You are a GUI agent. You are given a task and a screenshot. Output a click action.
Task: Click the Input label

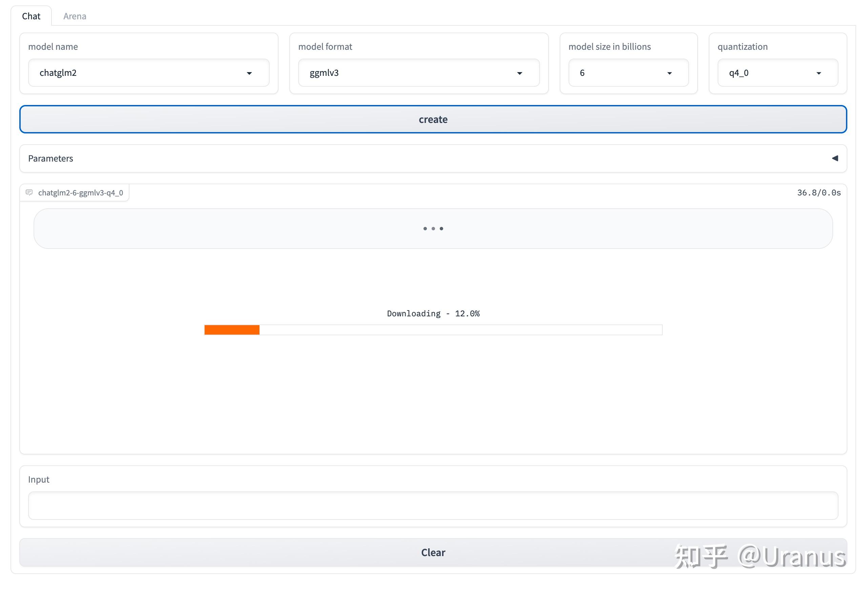(39, 480)
